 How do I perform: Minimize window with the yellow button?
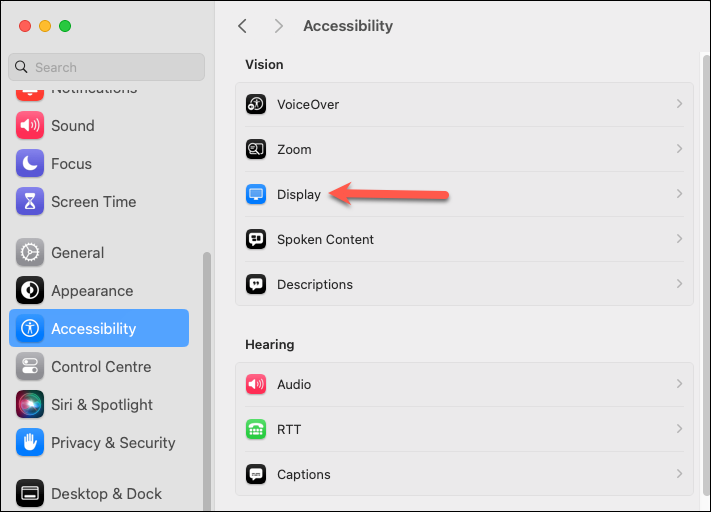coord(45,26)
